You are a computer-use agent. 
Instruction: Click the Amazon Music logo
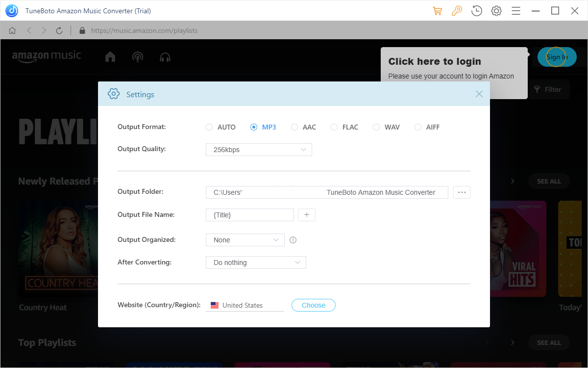pyautogui.click(x=47, y=56)
